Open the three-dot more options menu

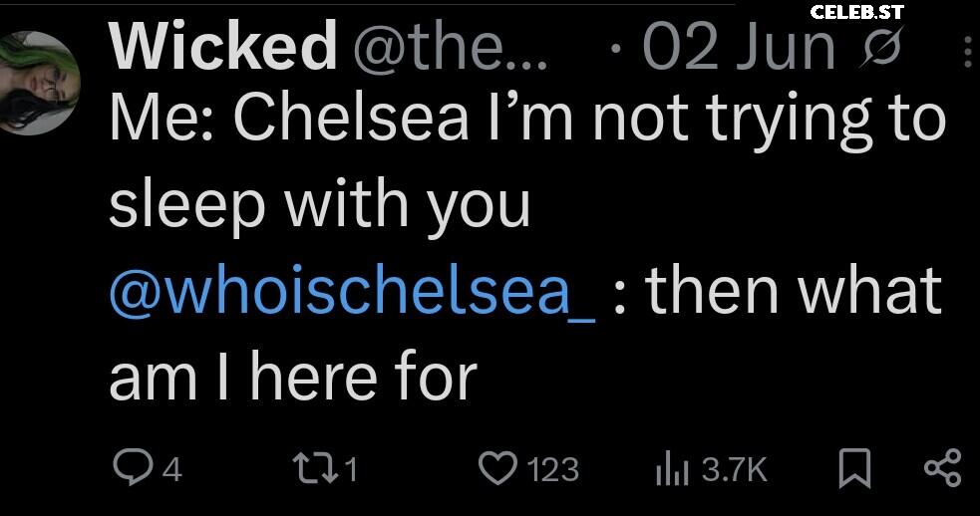967,52
